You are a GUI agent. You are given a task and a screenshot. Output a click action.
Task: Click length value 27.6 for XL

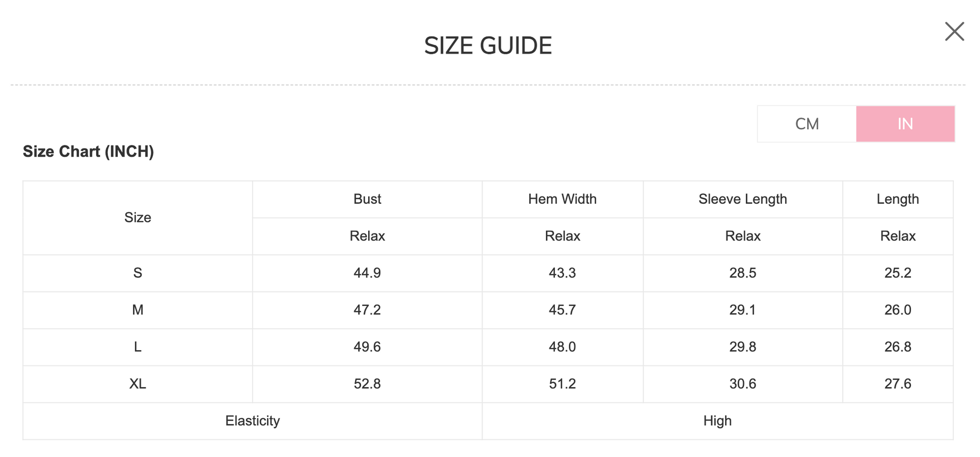click(x=897, y=384)
